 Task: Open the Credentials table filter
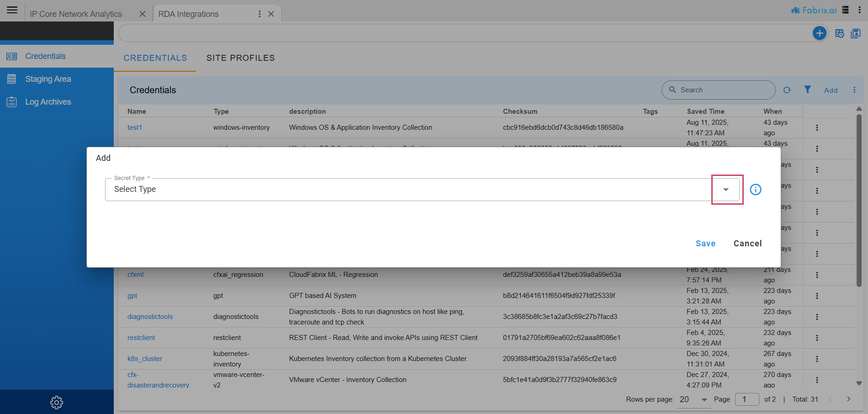click(808, 90)
